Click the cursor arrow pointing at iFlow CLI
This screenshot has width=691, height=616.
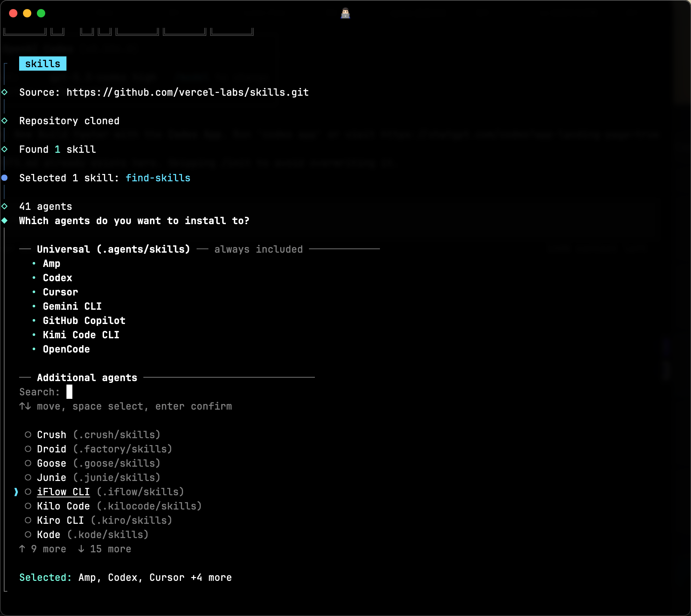click(x=16, y=492)
